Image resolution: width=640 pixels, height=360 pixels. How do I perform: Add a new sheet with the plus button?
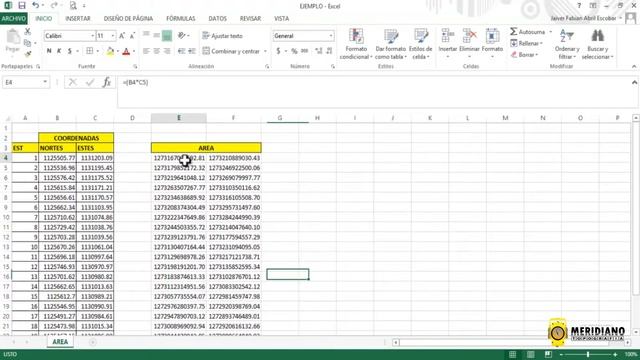pos(93,342)
